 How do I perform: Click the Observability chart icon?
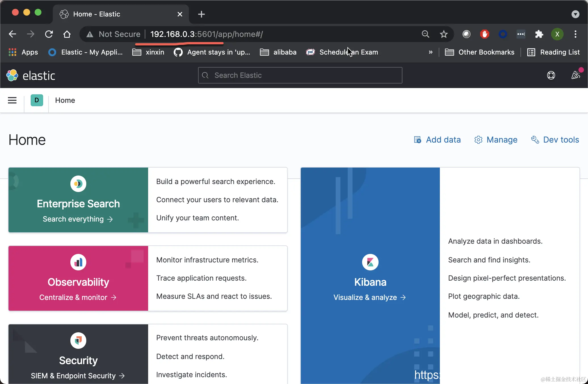(78, 262)
